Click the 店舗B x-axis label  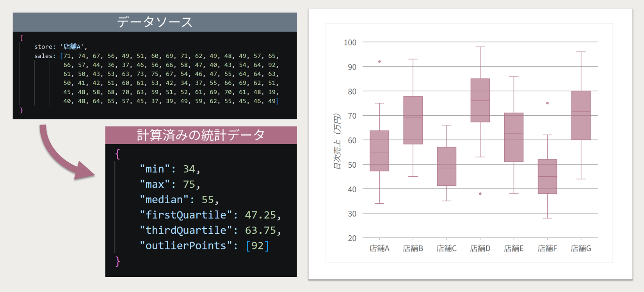click(413, 248)
